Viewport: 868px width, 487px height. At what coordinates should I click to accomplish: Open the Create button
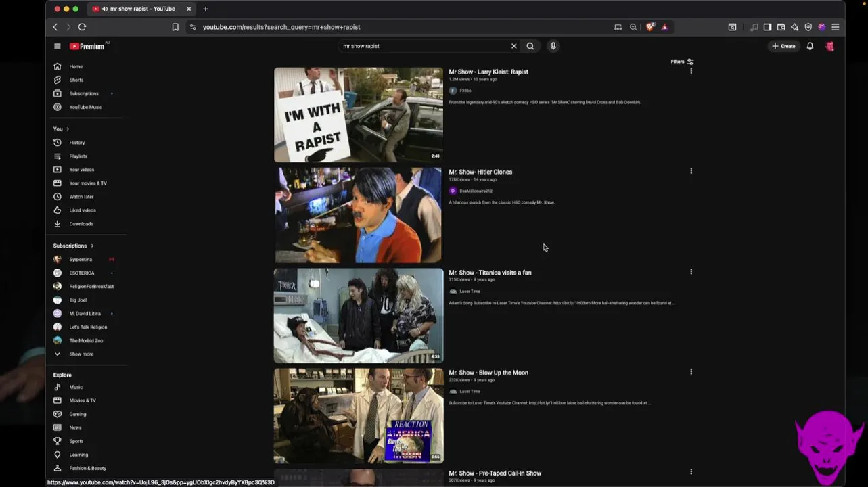click(783, 46)
